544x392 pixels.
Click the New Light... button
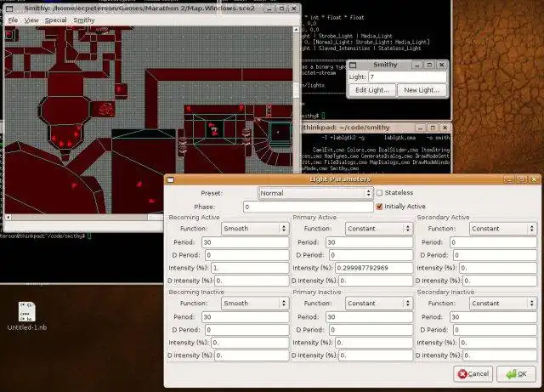[x=422, y=90]
